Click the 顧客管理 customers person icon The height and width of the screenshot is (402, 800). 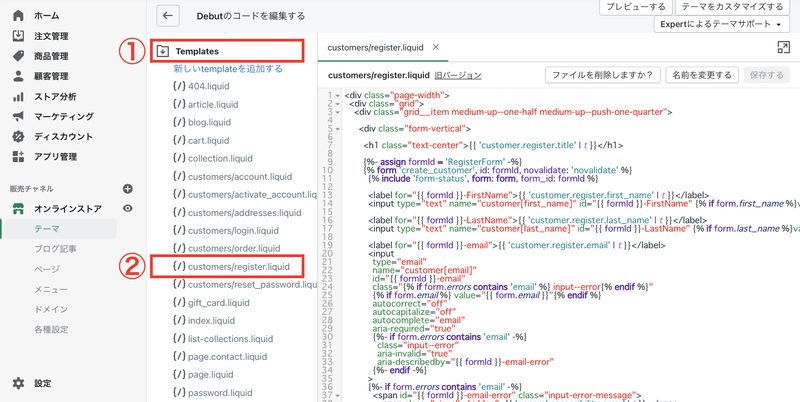click(18, 76)
